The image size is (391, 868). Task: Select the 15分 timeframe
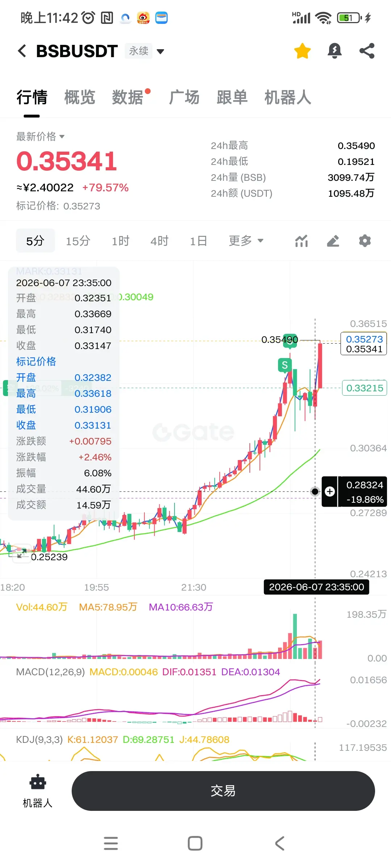tap(78, 241)
